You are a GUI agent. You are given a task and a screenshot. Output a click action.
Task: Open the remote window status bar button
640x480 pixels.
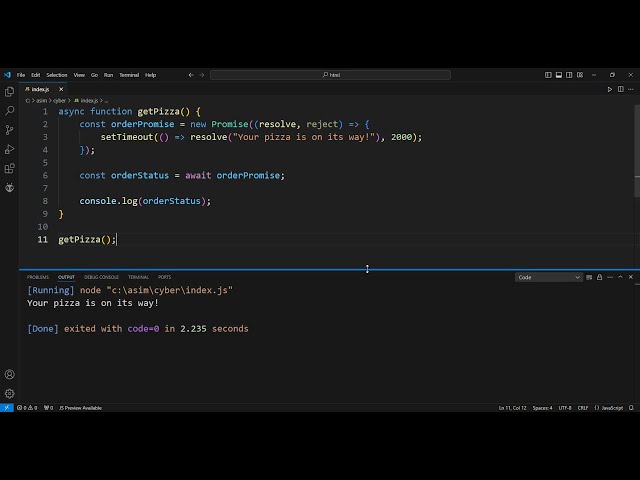(7, 408)
